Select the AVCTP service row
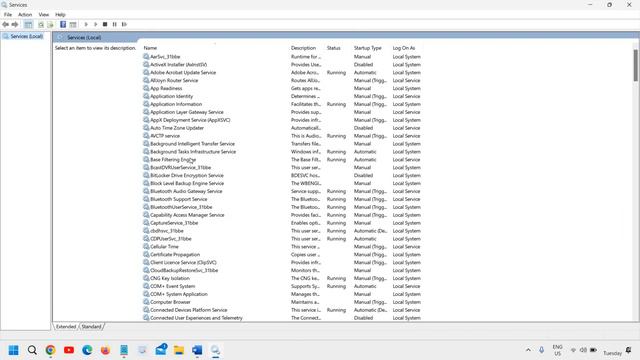This screenshot has width=640, height=360. (x=165, y=136)
